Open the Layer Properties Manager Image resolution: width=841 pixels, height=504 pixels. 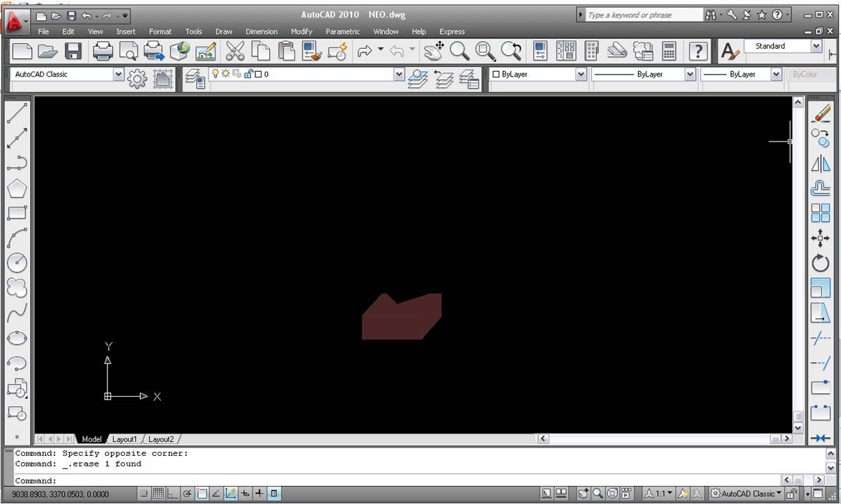(195, 79)
